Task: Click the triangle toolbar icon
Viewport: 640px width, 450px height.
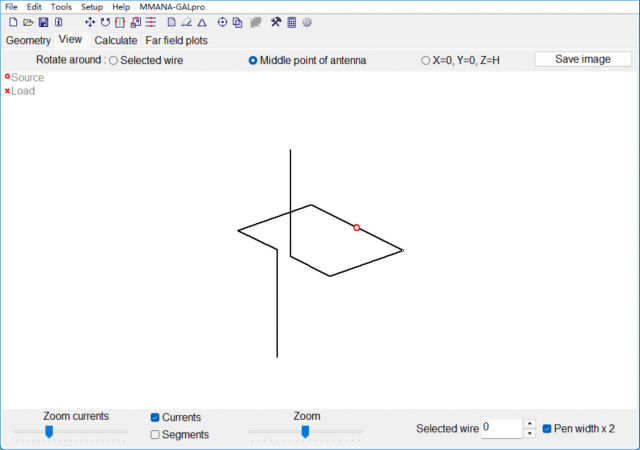Action: click(x=202, y=22)
